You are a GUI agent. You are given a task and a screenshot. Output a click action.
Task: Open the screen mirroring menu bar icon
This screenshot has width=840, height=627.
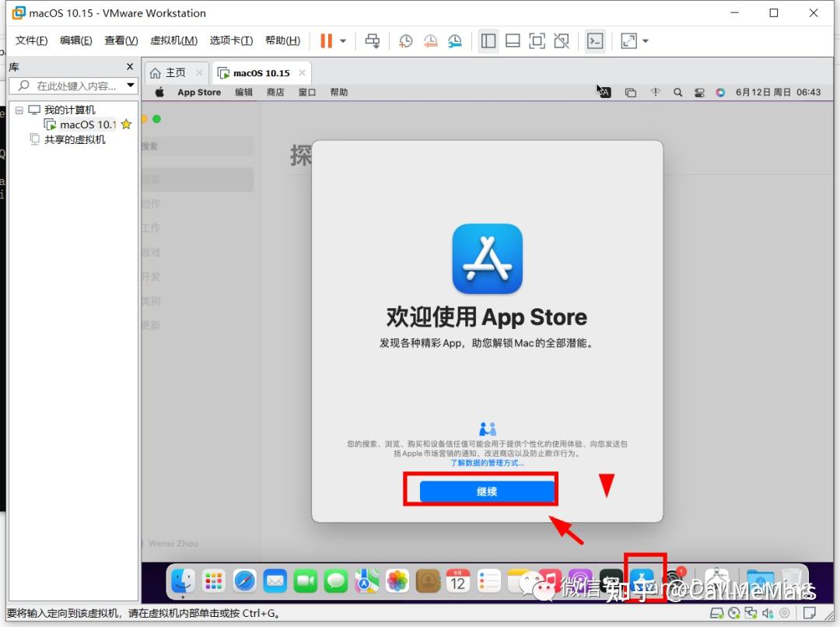(x=631, y=92)
